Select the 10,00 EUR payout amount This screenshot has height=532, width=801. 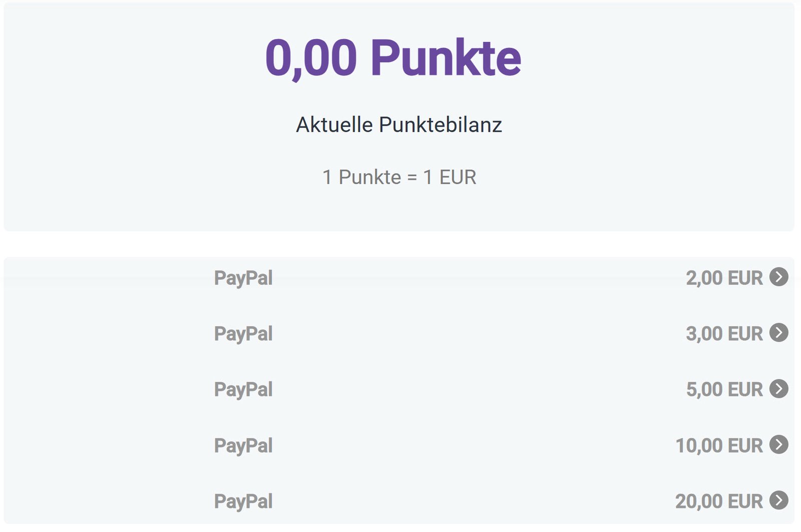click(x=719, y=445)
